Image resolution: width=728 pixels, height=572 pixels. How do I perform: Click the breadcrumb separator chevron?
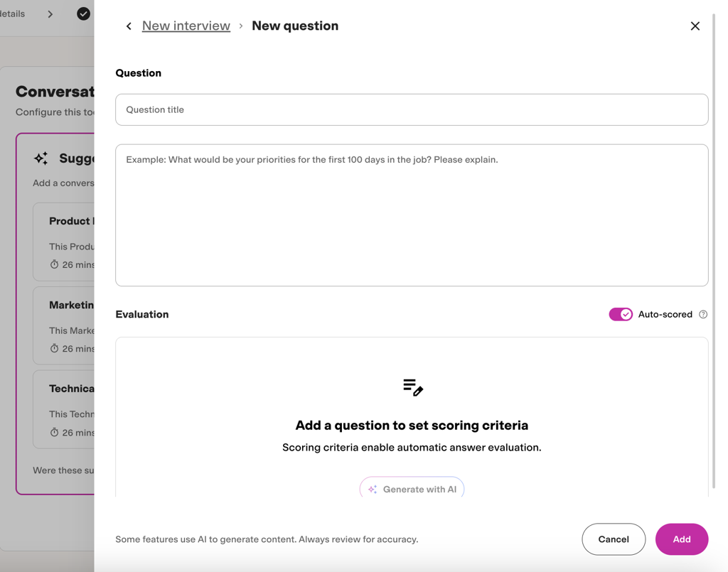(x=241, y=26)
